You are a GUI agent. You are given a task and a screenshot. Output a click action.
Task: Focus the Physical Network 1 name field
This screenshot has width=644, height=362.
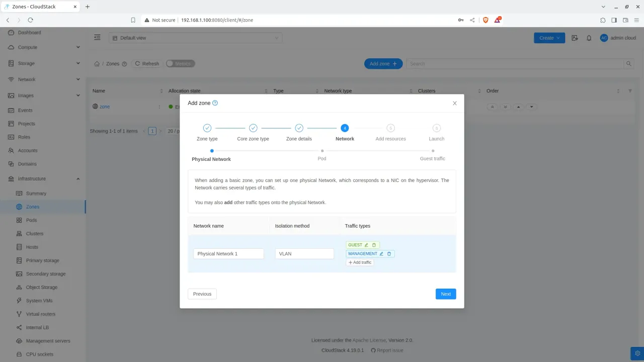pos(228,254)
